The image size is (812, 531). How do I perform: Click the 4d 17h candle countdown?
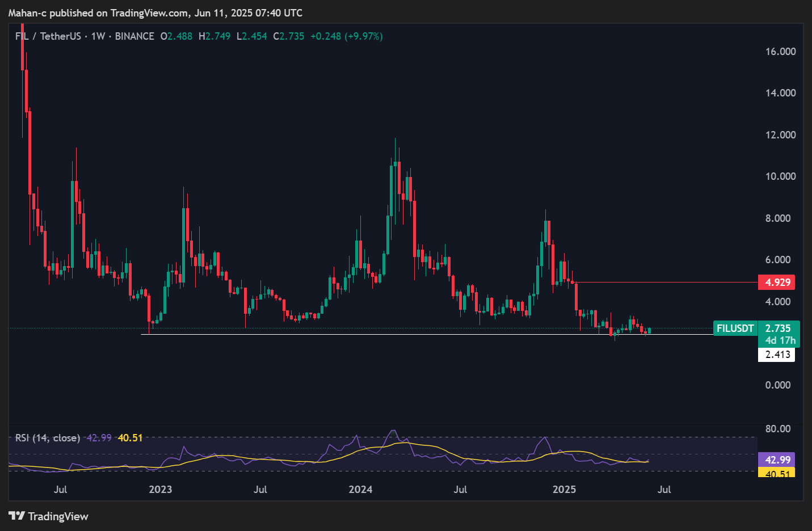coord(780,340)
